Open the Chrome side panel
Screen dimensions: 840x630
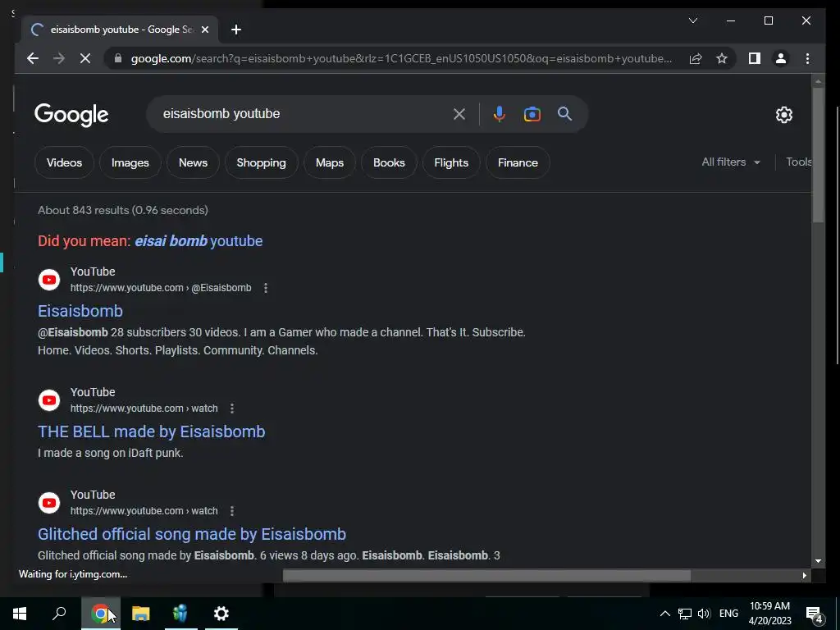coord(755,58)
